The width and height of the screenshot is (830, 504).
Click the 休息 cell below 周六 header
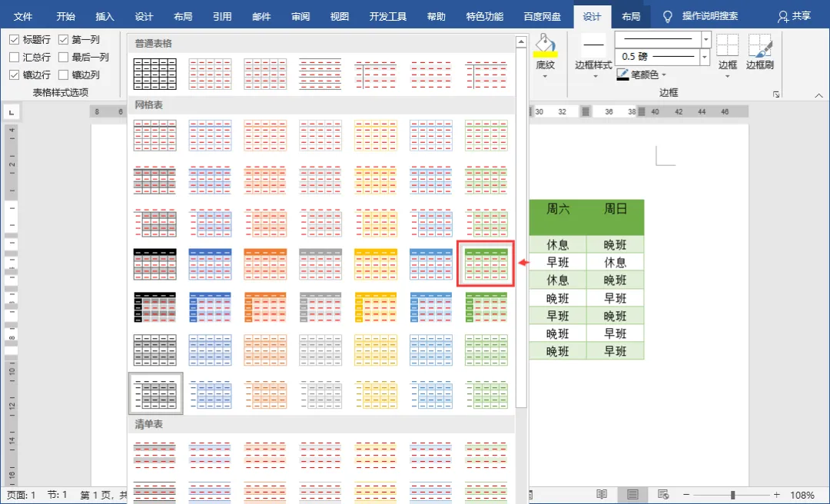click(557, 244)
